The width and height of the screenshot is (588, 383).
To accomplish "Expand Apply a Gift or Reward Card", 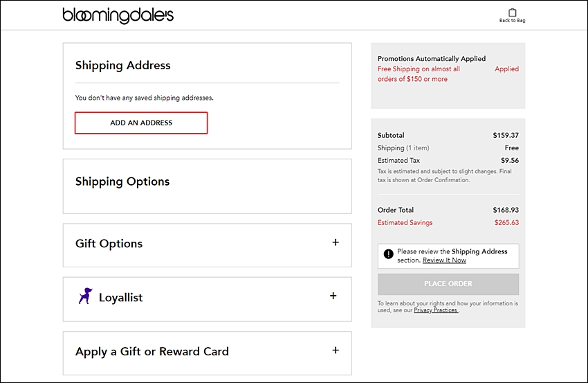I will pos(336,350).
